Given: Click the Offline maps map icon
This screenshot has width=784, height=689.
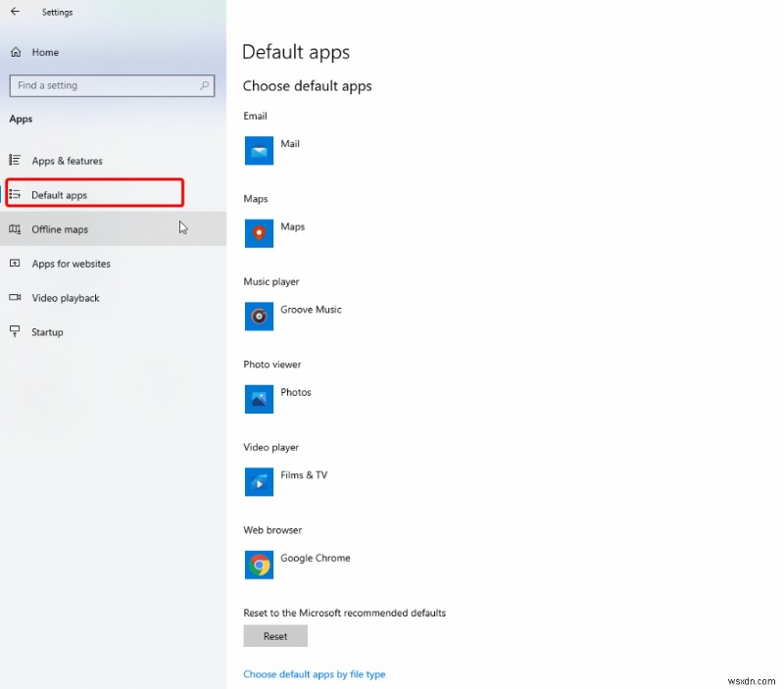Looking at the screenshot, I should [x=15, y=229].
